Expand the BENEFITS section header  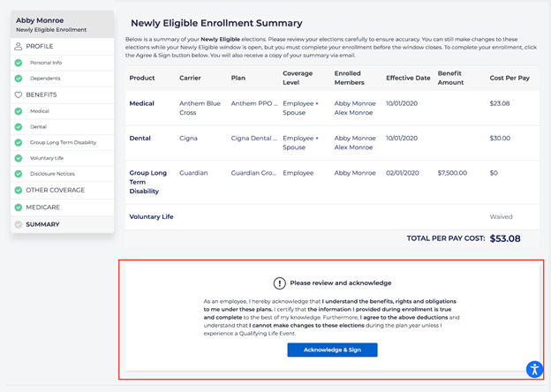coord(43,94)
